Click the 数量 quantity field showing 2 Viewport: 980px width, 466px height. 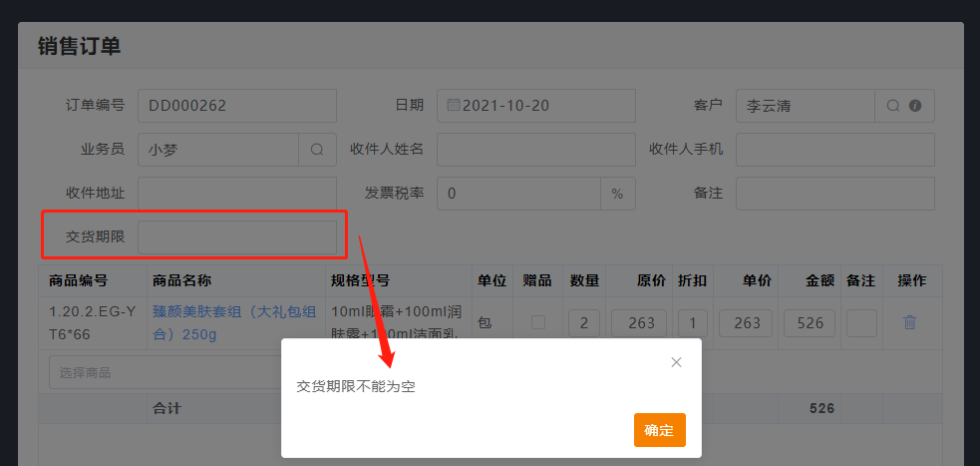(x=583, y=323)
